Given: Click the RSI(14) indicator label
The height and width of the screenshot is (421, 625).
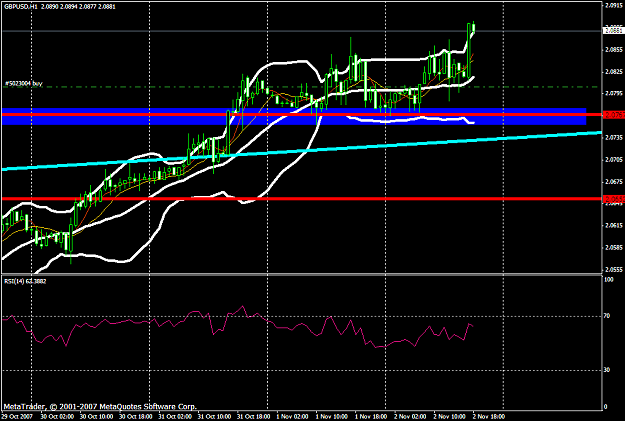Looking at the screenshot, I should pos(25,281).
